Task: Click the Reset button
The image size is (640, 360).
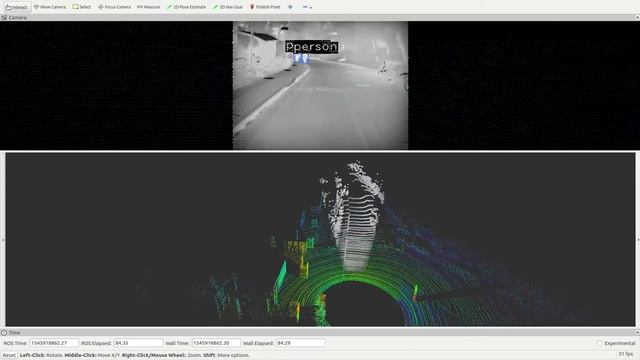Action: tap(9, 355)
